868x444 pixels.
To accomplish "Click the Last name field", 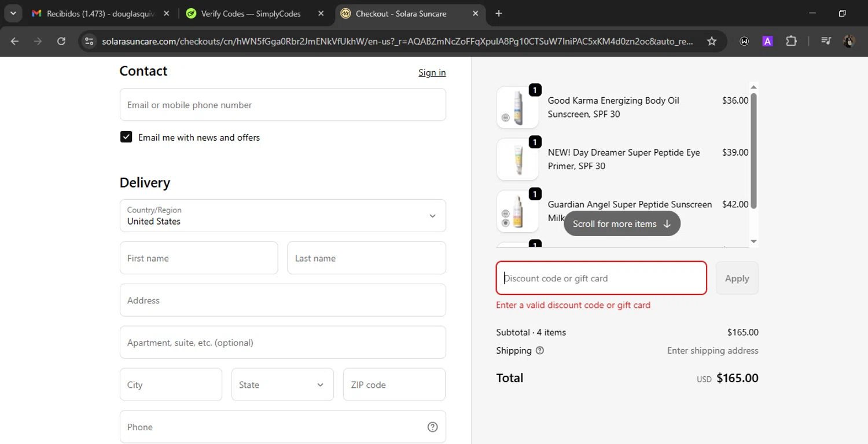I will click(x=366, y=258).
